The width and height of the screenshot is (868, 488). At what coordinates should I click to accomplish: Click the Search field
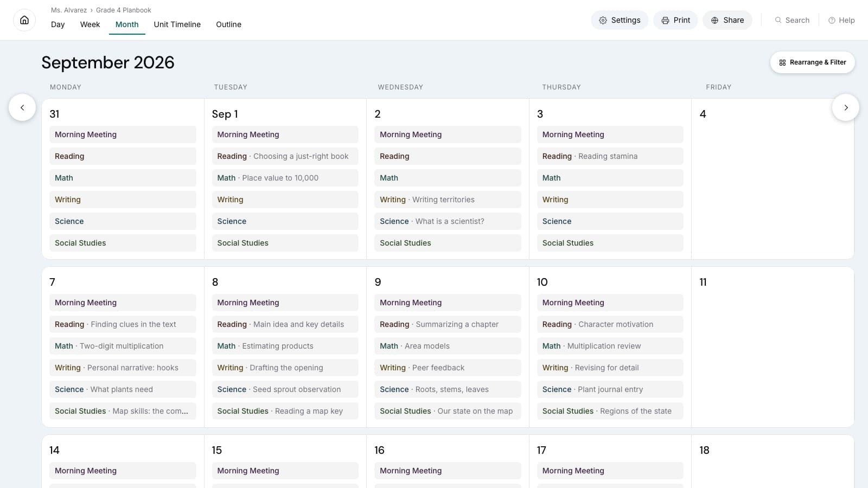pyautogui.click(x=792, y=20)
